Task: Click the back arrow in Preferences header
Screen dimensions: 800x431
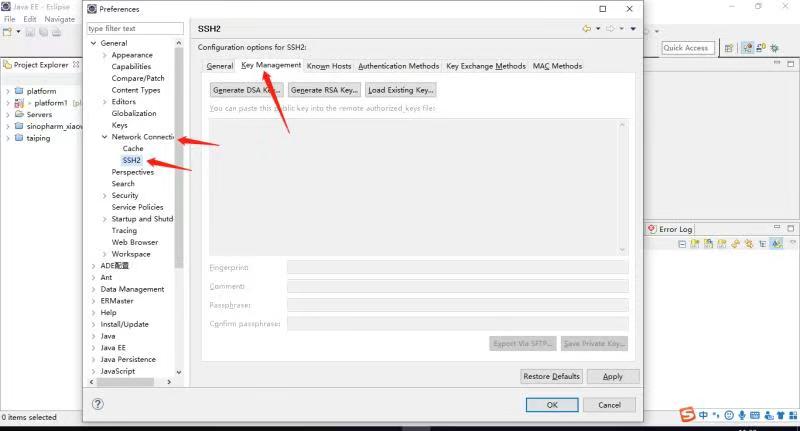Action: tap(587, 29)
